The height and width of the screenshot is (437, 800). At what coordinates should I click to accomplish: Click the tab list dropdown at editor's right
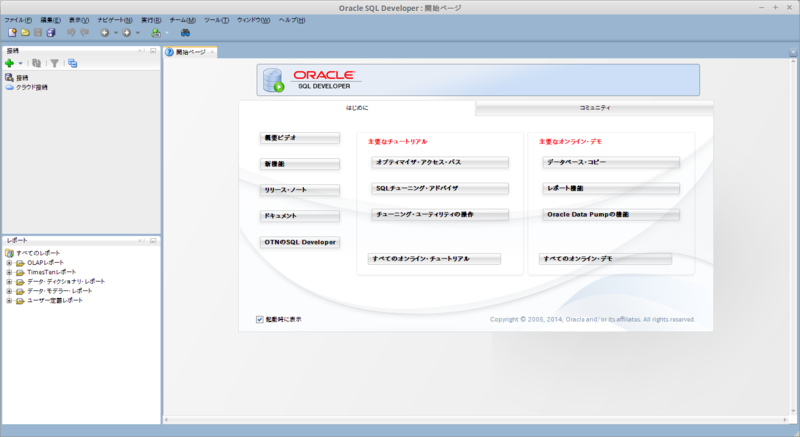tap(793, 53)
